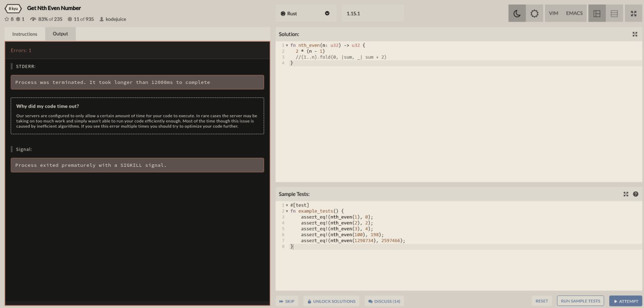The height and width of the screenshot is (308, 644).
Task: Click the #[test] attribute line
Action: point(300,205)
